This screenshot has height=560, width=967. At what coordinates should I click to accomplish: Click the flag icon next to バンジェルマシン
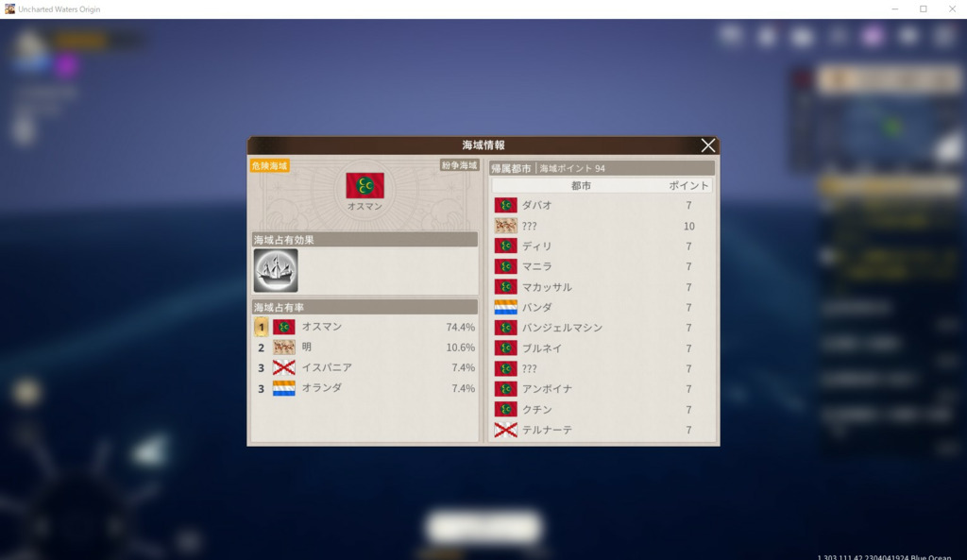tap(506, 328)
